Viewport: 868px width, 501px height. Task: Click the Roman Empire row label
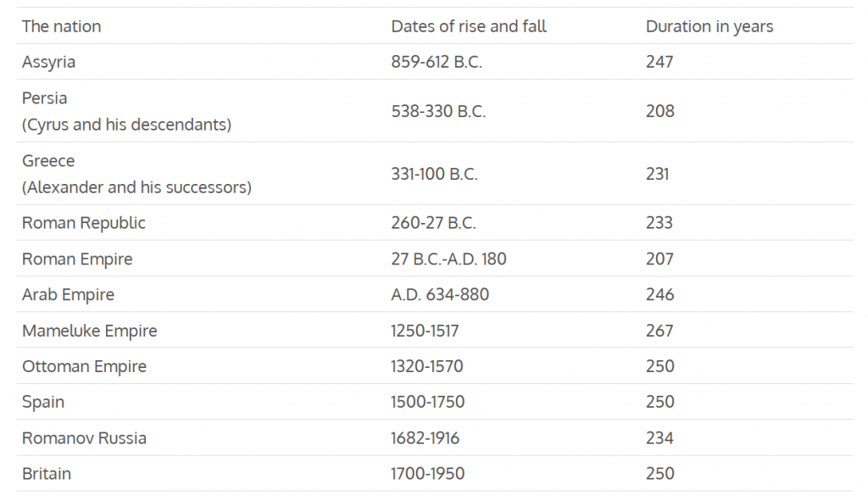click(x=77, y=259)
